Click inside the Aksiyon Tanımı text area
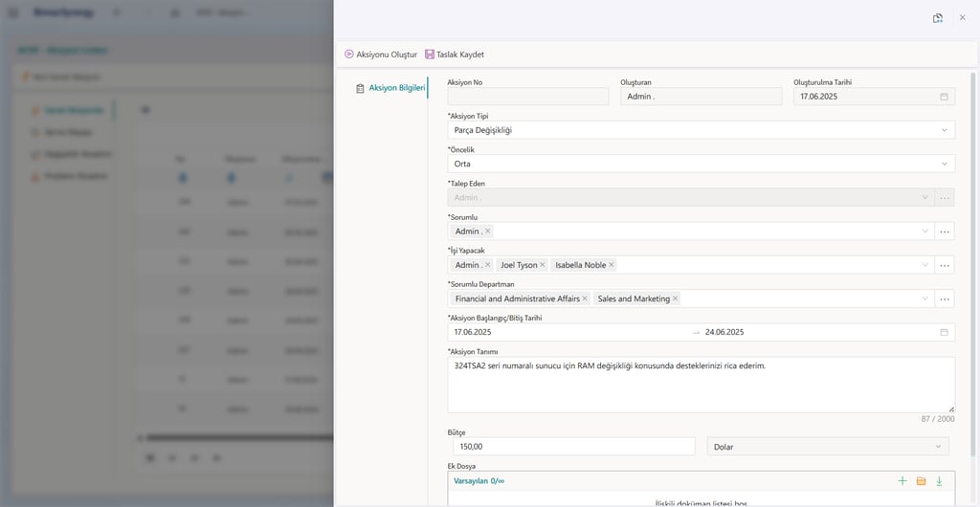 pos(701,385)
